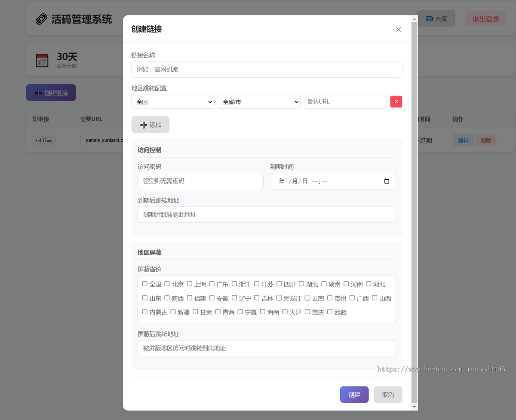Click the short link code h407mr

[x=44, y=140]
